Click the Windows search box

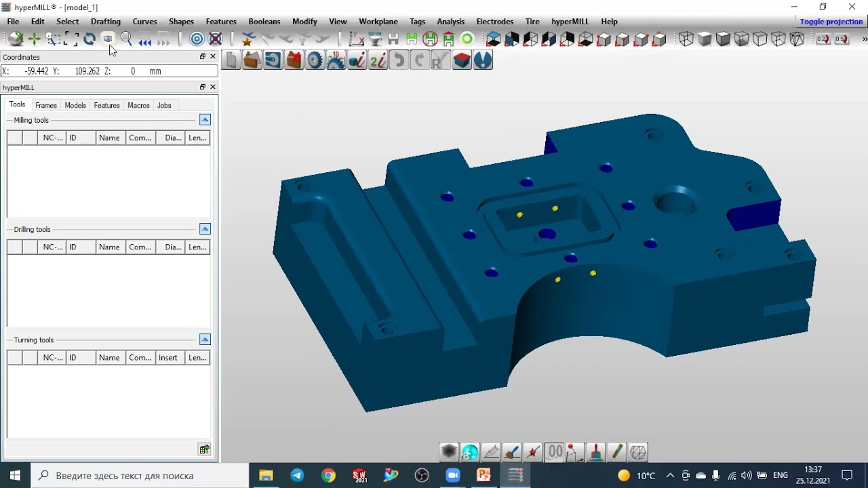(x=140, y=475)
